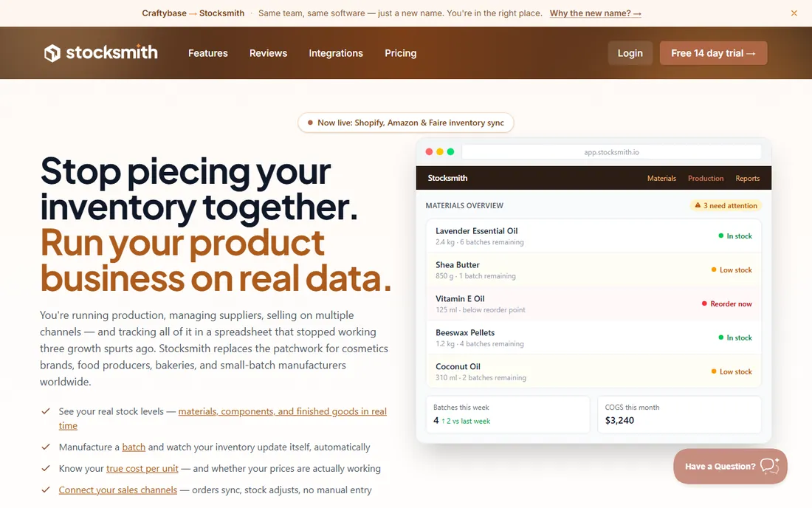Click the Stocksmith cube logo icon
This screenshot has width=812, height=508.
[52, 53]
